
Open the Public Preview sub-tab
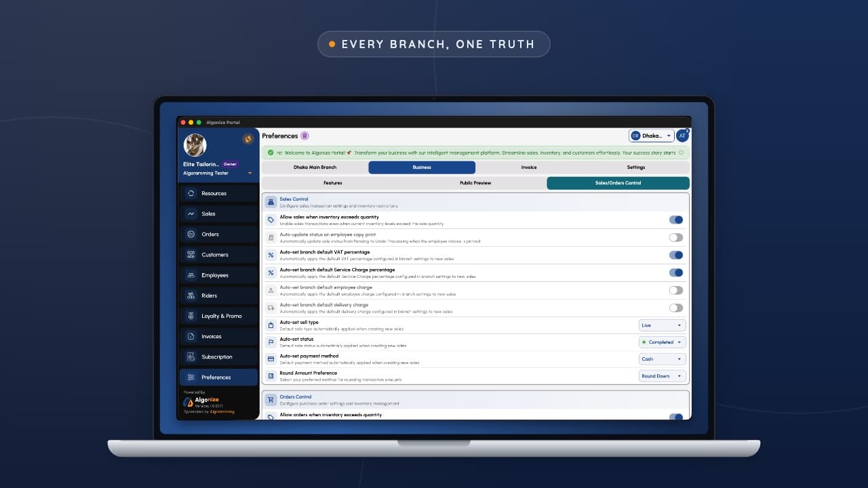coord(475,183)
